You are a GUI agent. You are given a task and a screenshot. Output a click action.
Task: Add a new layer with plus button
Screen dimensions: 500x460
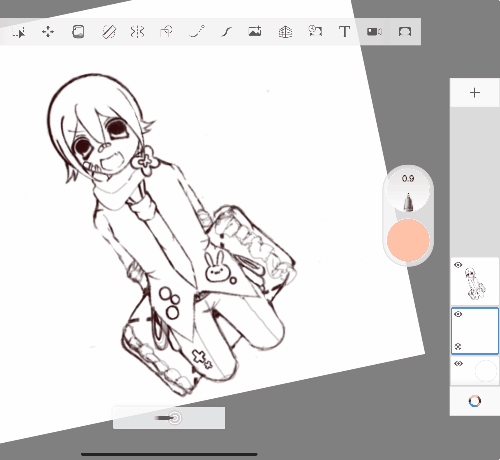[x=475, y=93]
